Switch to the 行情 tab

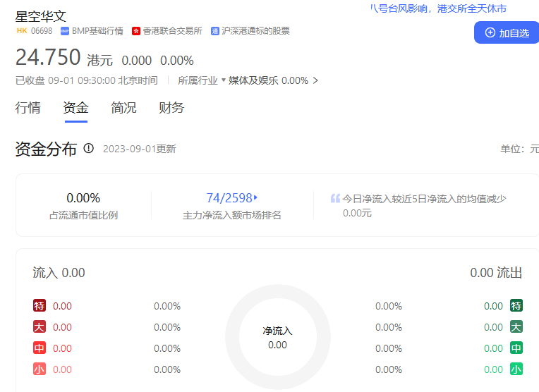[28, 108]
